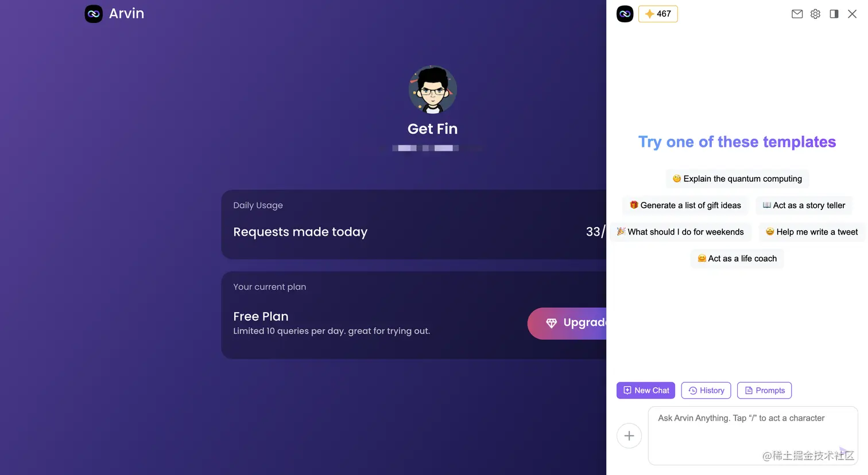Select the Explain the quantum computing template
The image size is (868, 475).
[738, 178]
